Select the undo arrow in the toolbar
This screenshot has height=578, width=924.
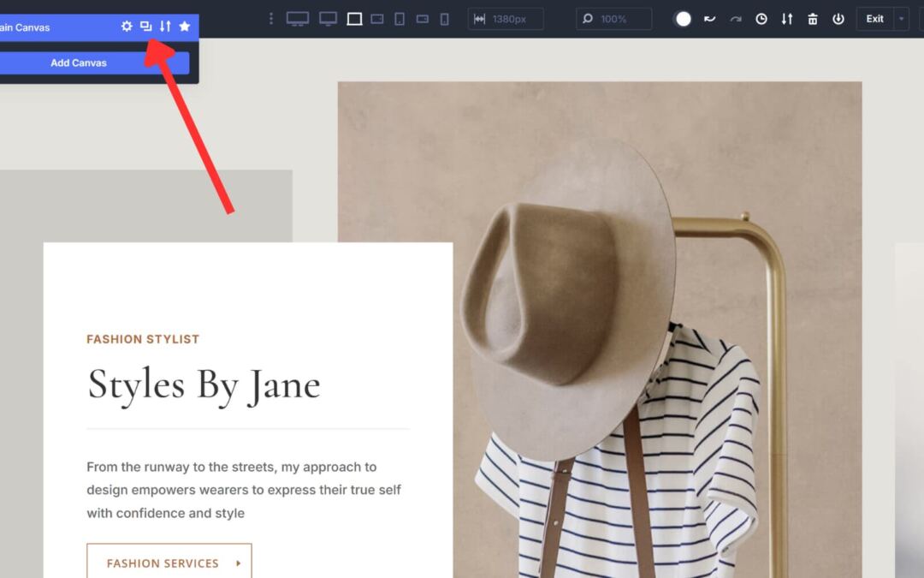708,19
